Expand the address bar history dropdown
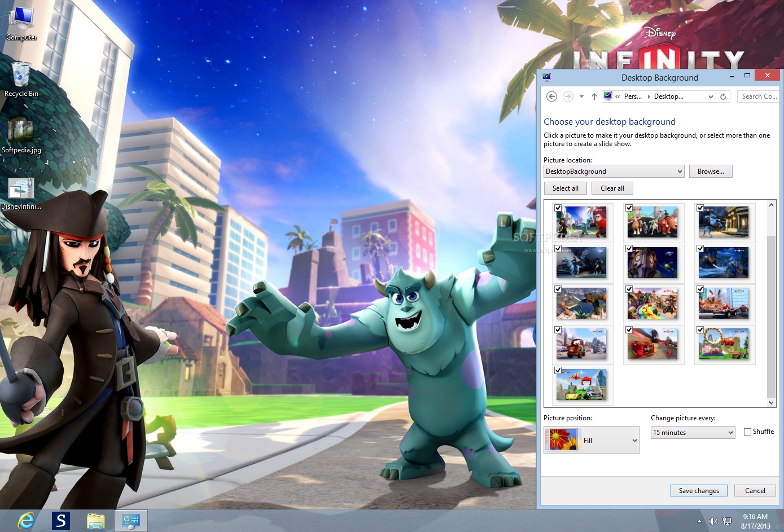Viewport: 784px width, 532px height. click(711, 96)
